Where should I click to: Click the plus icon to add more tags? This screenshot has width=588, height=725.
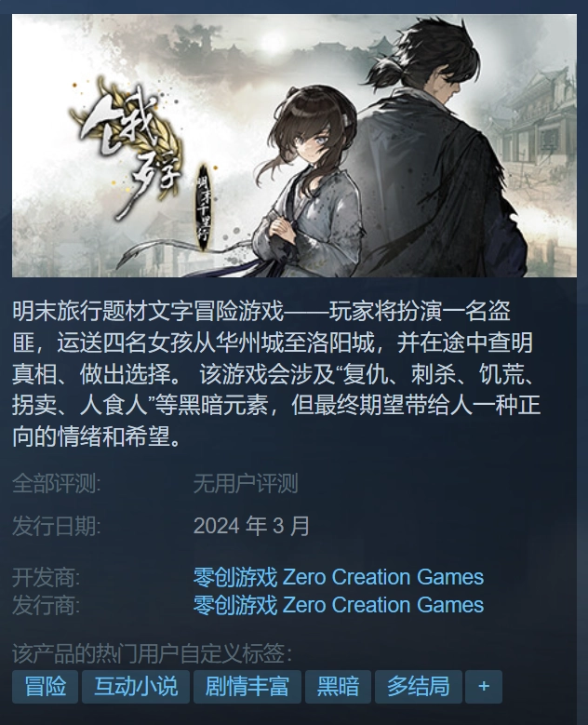[x=484, y=686]
